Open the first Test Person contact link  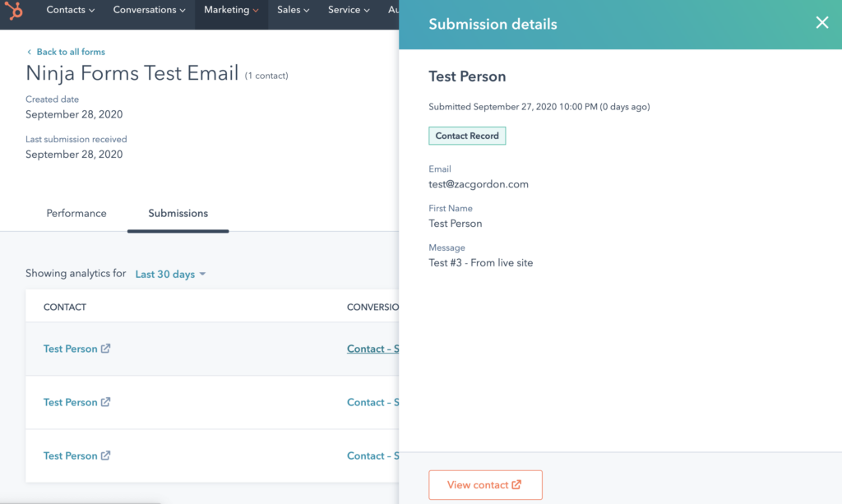71,349
